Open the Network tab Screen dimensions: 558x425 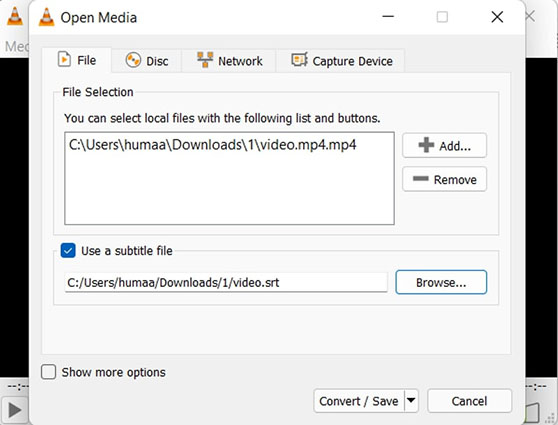pos(230,61)
